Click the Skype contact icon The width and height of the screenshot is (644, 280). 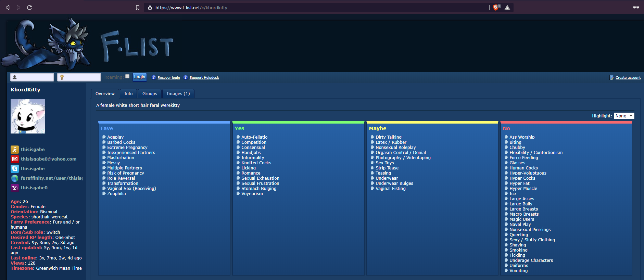(x=15, y=168)
